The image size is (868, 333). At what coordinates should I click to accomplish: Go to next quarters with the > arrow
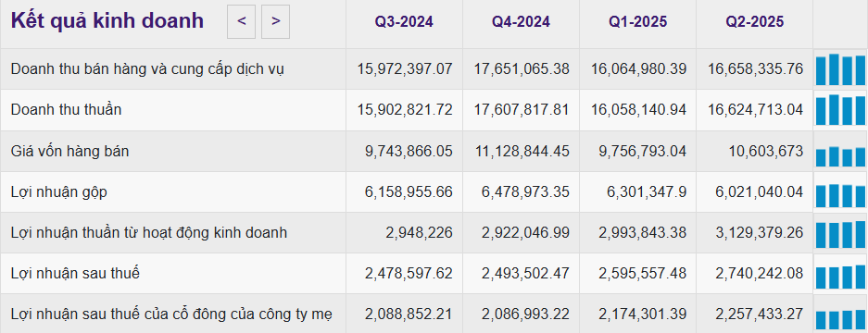[276, 21]
